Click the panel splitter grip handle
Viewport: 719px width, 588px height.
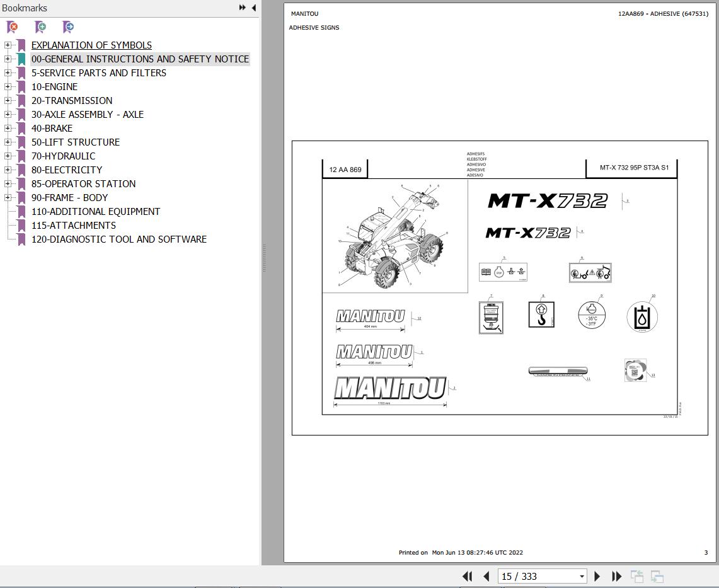(x=264, y=258)
